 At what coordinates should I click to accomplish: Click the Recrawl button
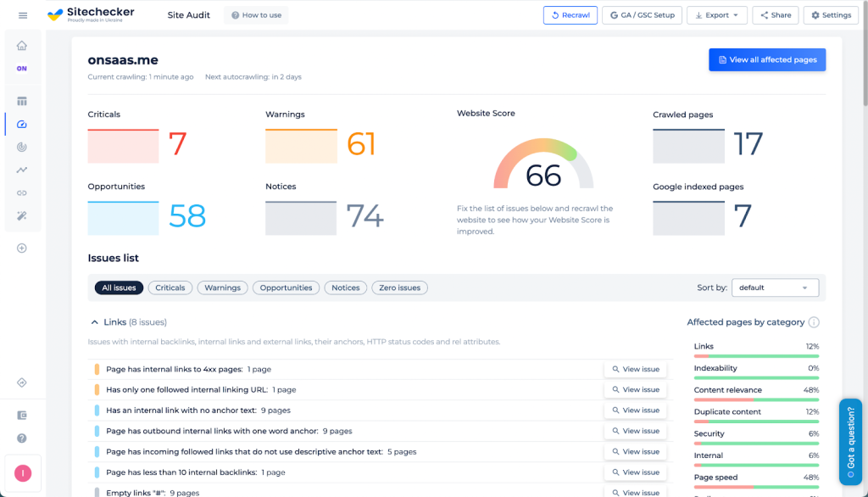pyautogui.click(x=570, y=14)
